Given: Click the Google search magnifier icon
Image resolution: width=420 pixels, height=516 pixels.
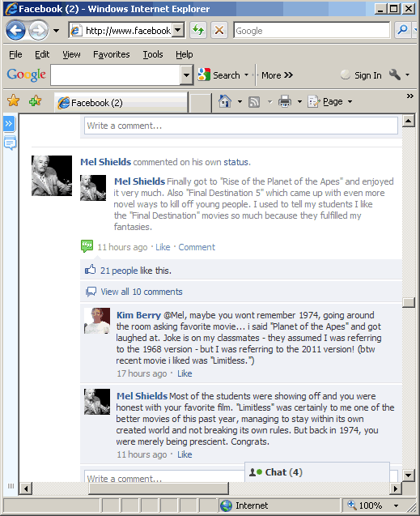Looking at the screenshot, I should (x=402, y=30).
